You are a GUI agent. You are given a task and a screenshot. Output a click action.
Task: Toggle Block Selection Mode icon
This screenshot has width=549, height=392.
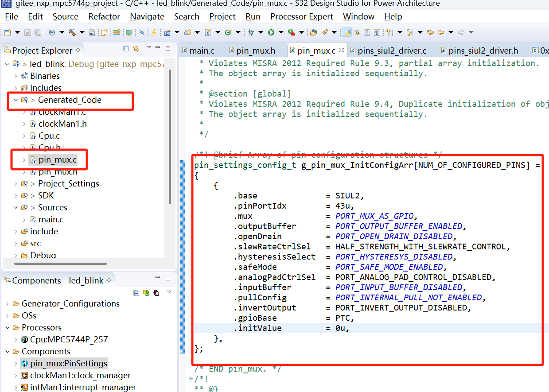367,32
